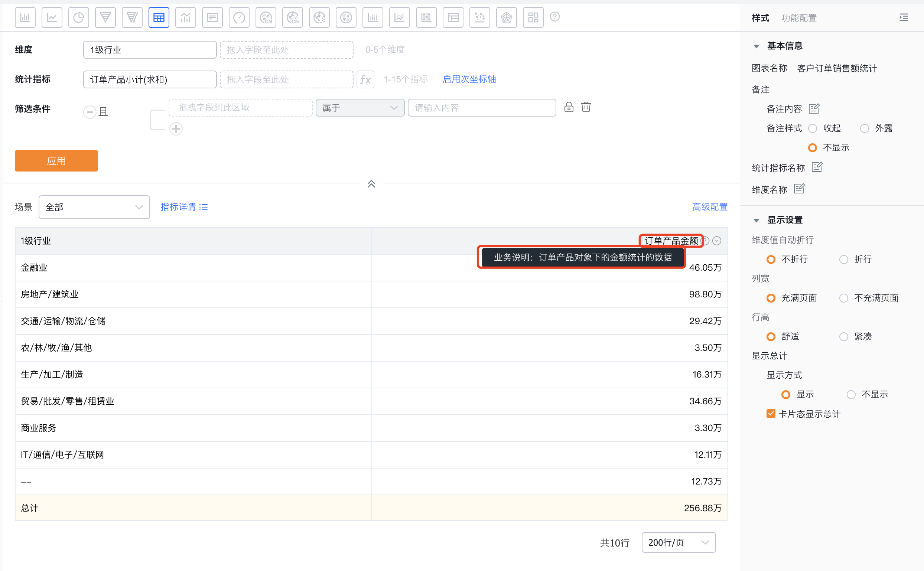The width and height of the screenshot is (924, 571).
Task: Edit the 备注内容 note content icon
Action: [814, 109]
